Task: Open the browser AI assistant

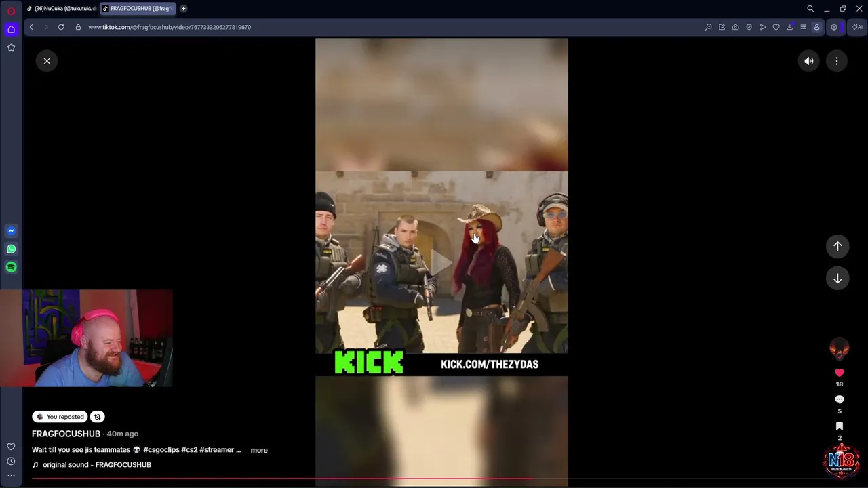Action: 857,27
